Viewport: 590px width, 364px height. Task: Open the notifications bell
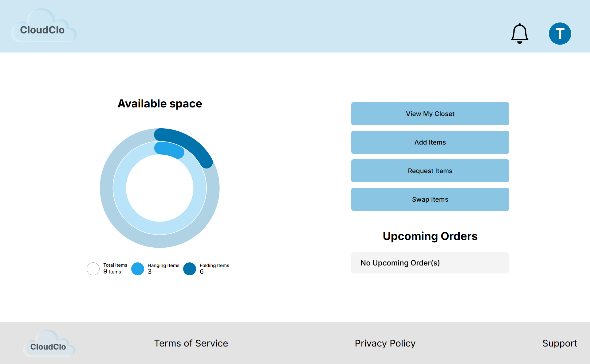[x=519, y=33]
